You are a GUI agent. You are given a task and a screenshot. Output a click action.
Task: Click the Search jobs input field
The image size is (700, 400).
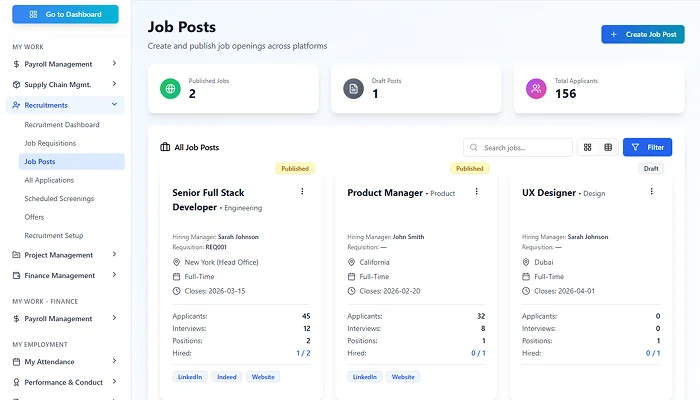pyautogui.click(x=524, y=147)
